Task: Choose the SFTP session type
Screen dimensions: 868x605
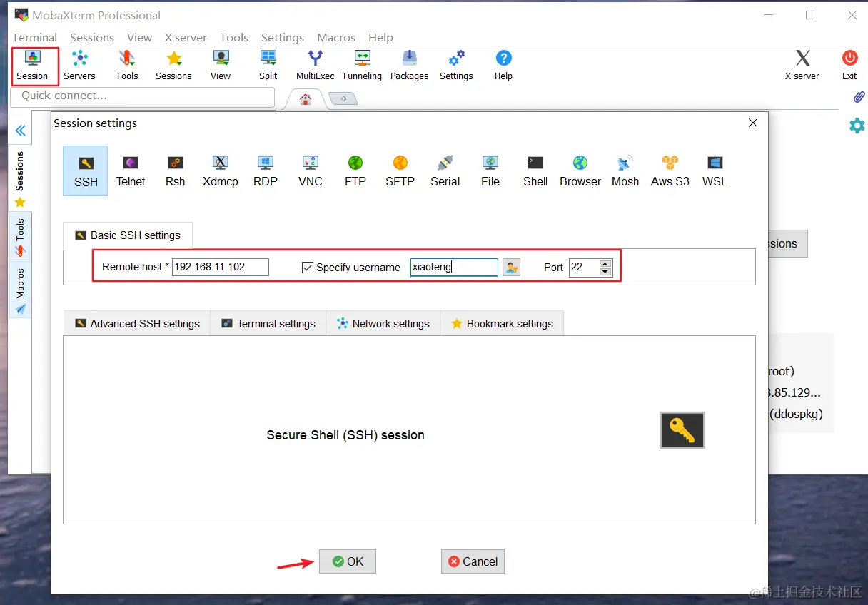Action: point(400,171)
